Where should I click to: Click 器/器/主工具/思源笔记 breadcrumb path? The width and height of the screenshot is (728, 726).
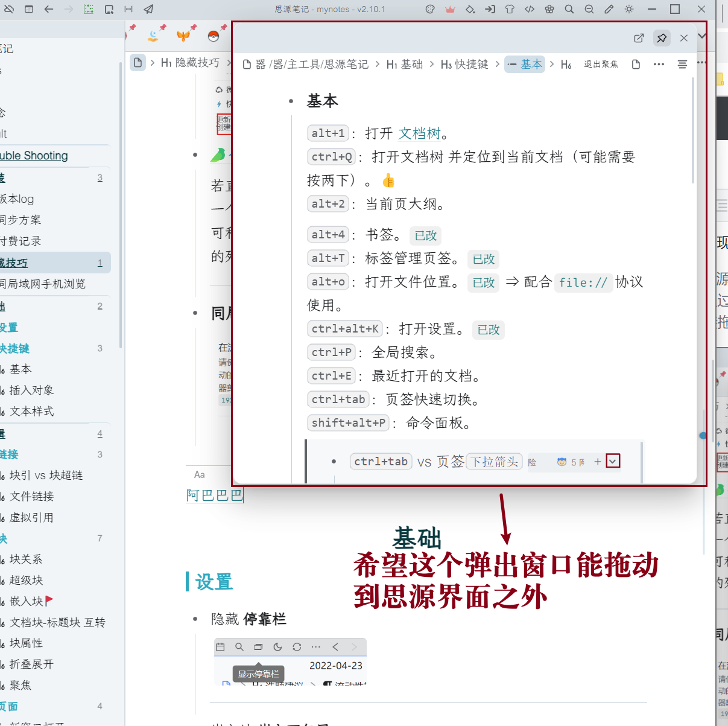pyautogui.click(x=312, y=64)
